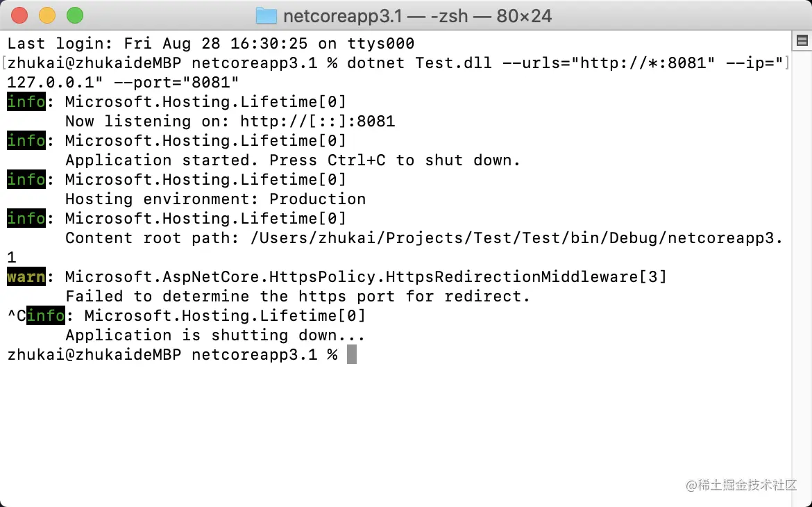Click the 'dotnet' command word
This screenshot has width=812, height=507.
[x=375, y=63]
